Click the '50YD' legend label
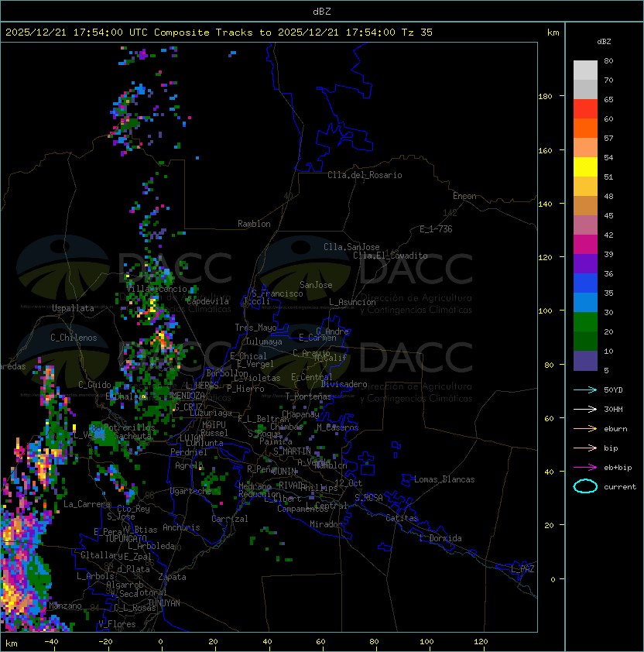 (613, 389)
